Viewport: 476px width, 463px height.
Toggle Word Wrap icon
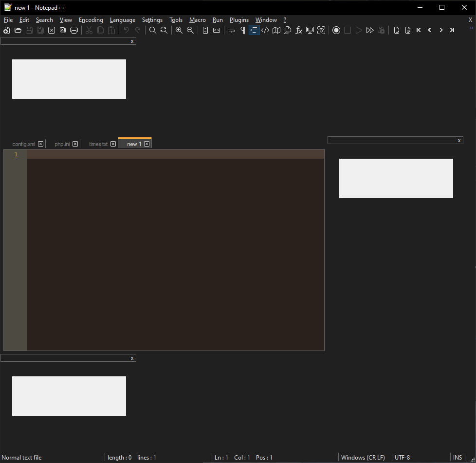[232, 30]
